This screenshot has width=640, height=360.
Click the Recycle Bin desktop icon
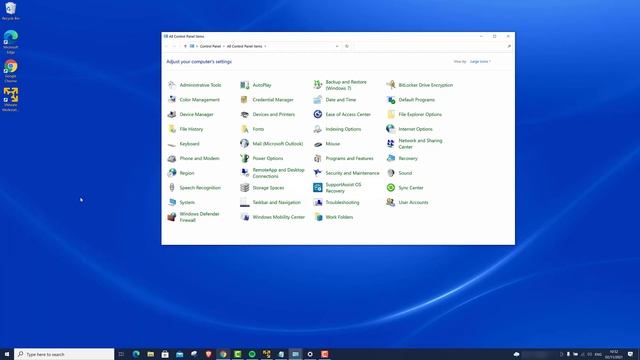click(x=11, y=11)
